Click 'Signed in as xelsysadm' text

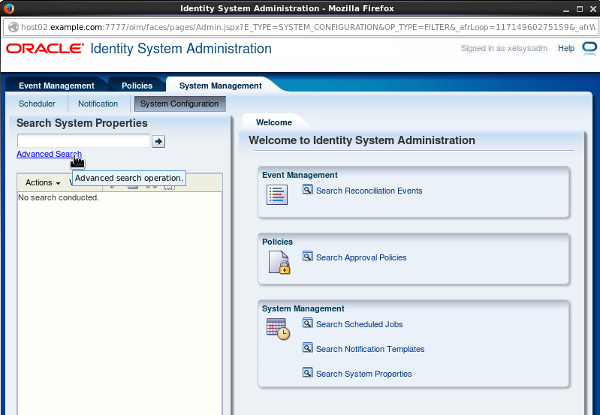click(x=504, y=48)
